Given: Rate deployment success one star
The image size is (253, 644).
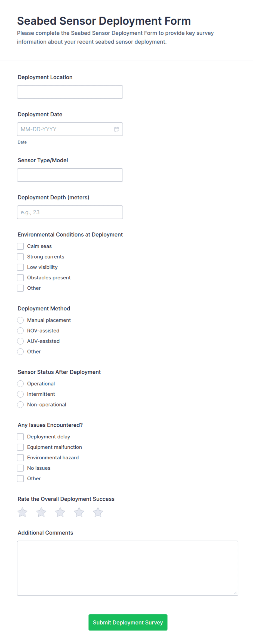Looking at the screenshot, I should coord(22,512).
